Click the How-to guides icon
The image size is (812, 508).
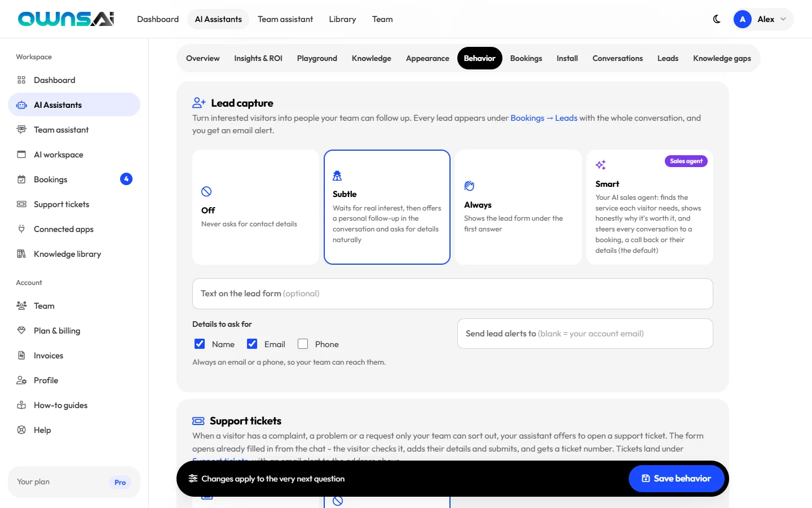point(21,405)
